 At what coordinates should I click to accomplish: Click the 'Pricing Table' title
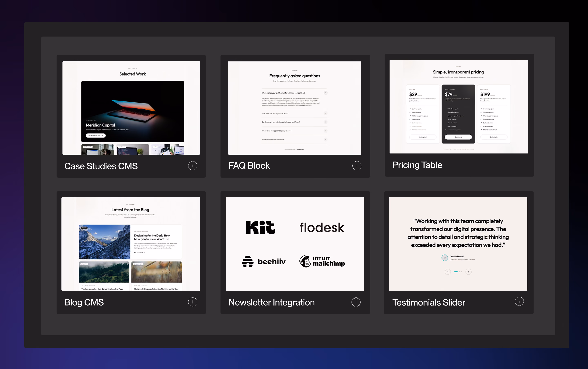[417, 165]
